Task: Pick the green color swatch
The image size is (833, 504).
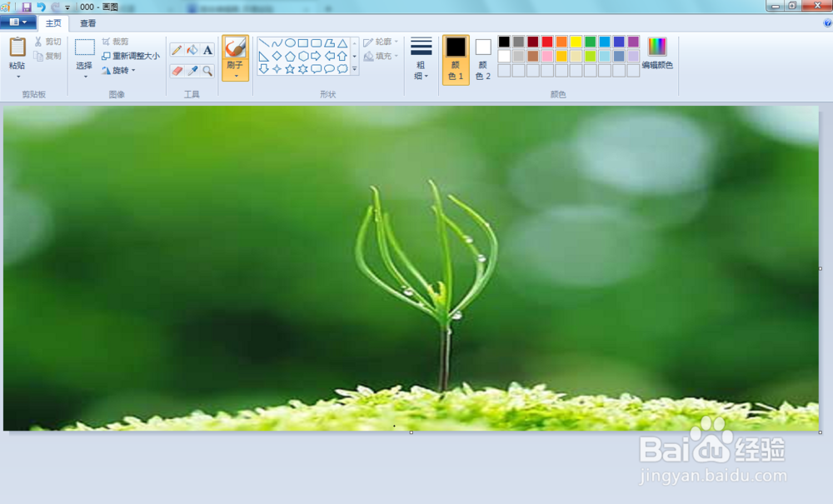Action: 591,42
